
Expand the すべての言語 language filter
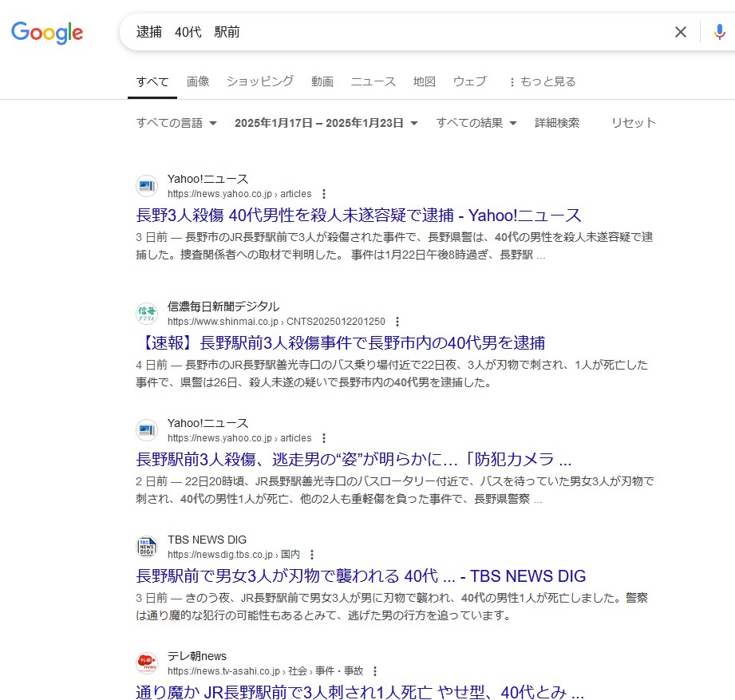pos(176,123)
